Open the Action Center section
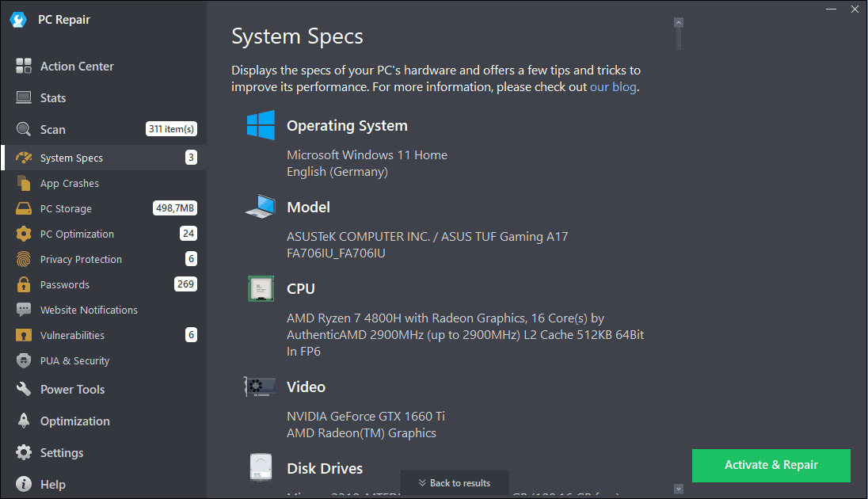 [104, 66]
